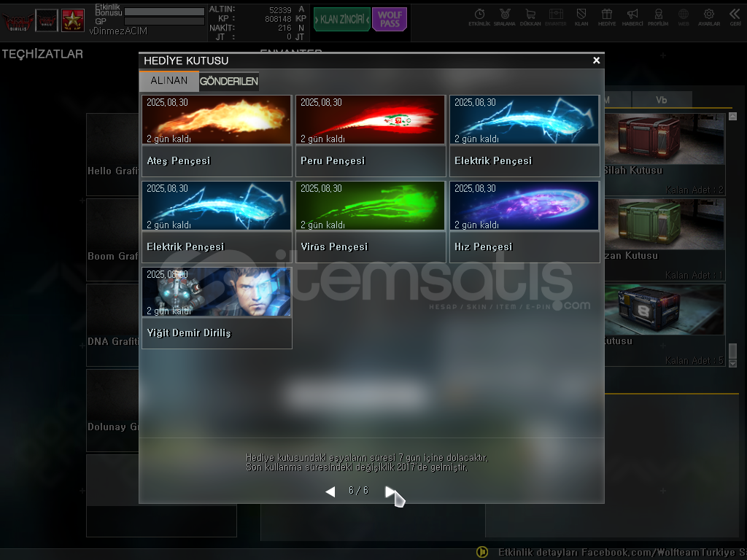Go to the next gift page
Viewport: 747px width, 560px height.
pos(390,491)
